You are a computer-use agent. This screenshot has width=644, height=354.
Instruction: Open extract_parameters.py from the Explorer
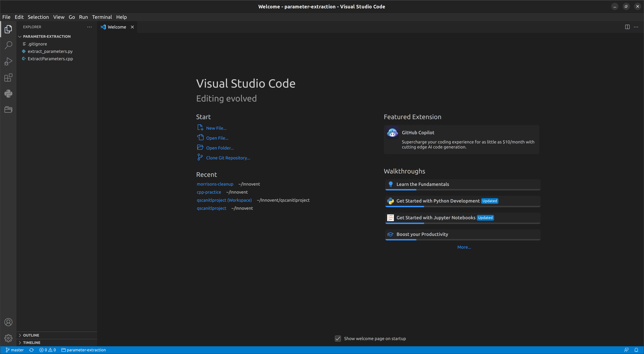tap(50, 51)
